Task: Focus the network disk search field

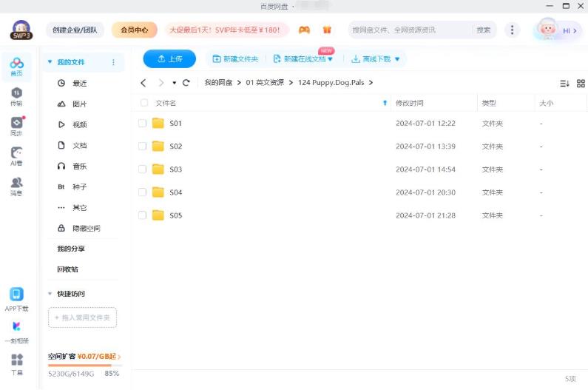Action: pos(410,30)
